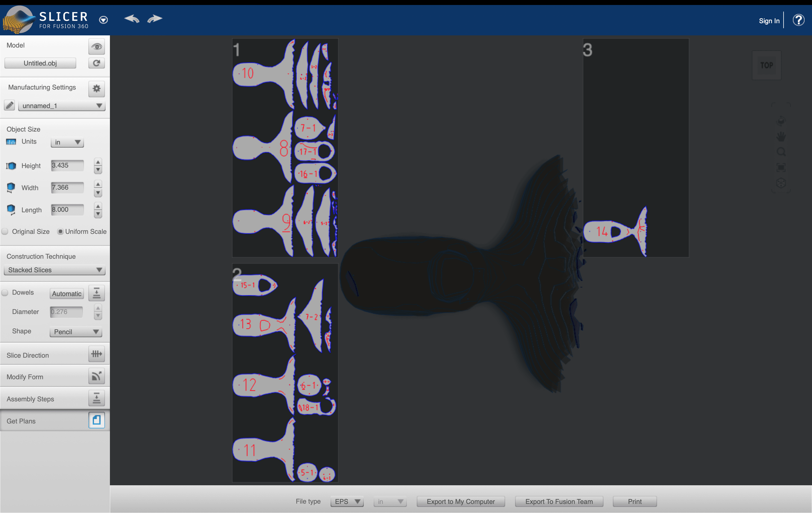
Task: Click Export to My Computer
Action: click(460, 501)
